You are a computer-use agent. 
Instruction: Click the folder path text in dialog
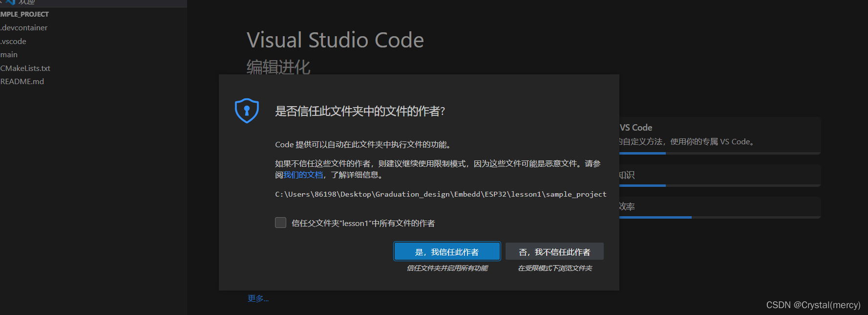(441, 194)
